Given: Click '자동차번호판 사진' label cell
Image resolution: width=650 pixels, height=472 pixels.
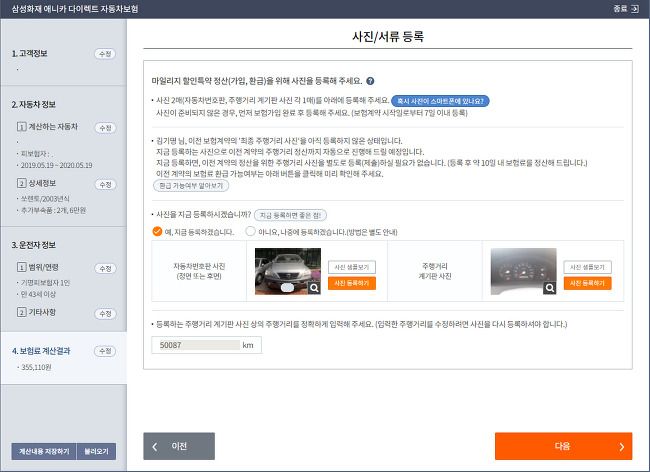Looking at the screenshot, I should click(x=199, y=271).
